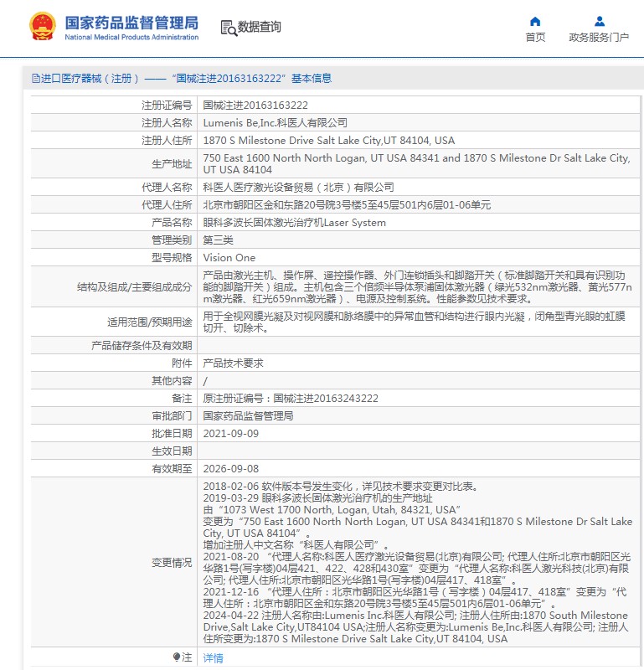This screenshot has height=670, width=644.
Task: Click change entry dated 2021-12-16
Action: click(415, 598)
